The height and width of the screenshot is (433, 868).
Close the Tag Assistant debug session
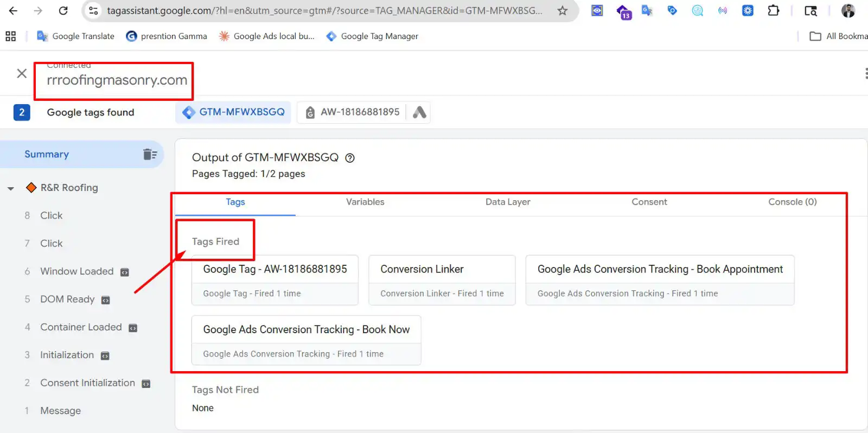click(22, 73)
